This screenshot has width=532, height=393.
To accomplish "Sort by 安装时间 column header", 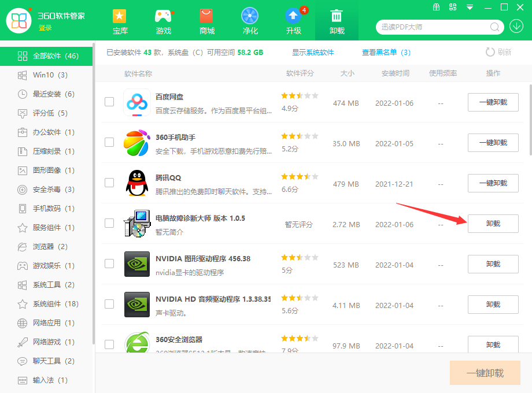I will click(396, 73).
